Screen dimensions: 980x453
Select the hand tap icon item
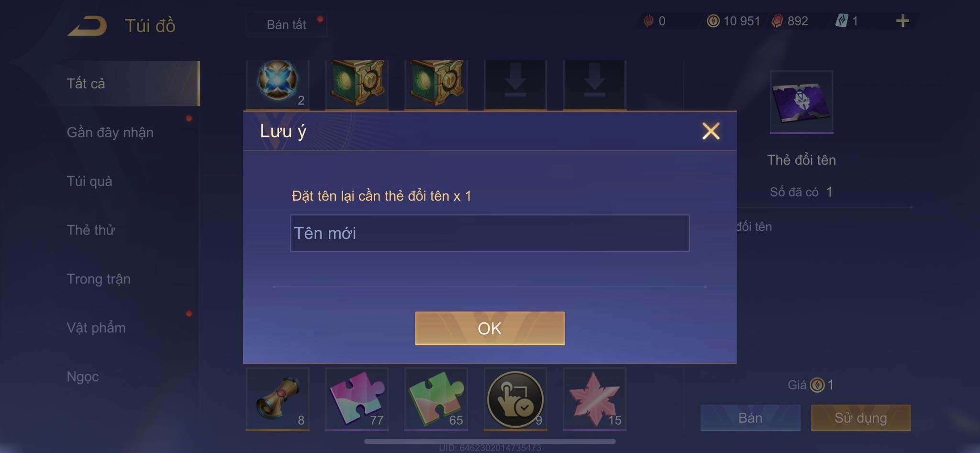tap(515, 399)
